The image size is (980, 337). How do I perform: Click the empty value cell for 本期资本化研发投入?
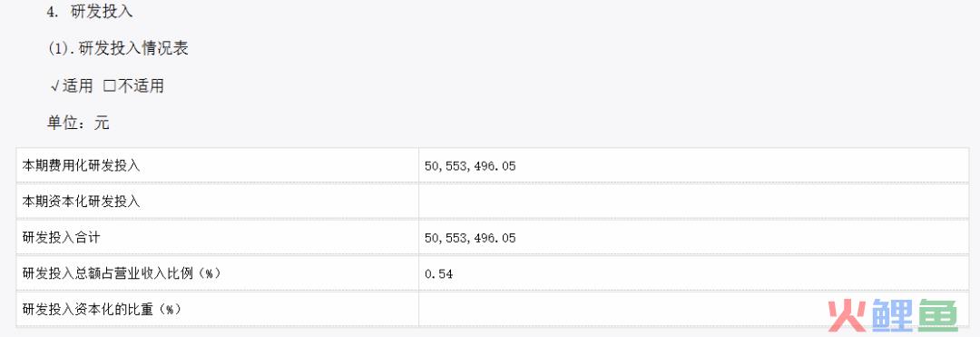click(693, 202)
